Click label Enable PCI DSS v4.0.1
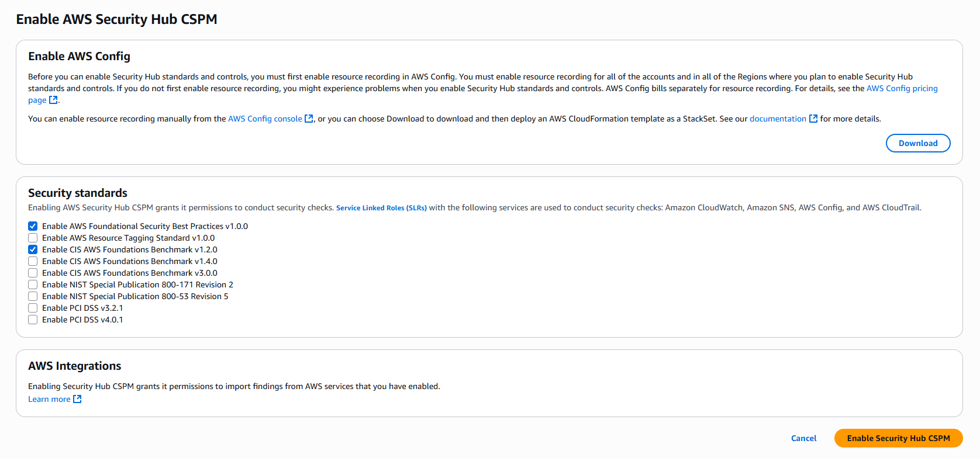The image size is (980, 458). pos(82,320)
